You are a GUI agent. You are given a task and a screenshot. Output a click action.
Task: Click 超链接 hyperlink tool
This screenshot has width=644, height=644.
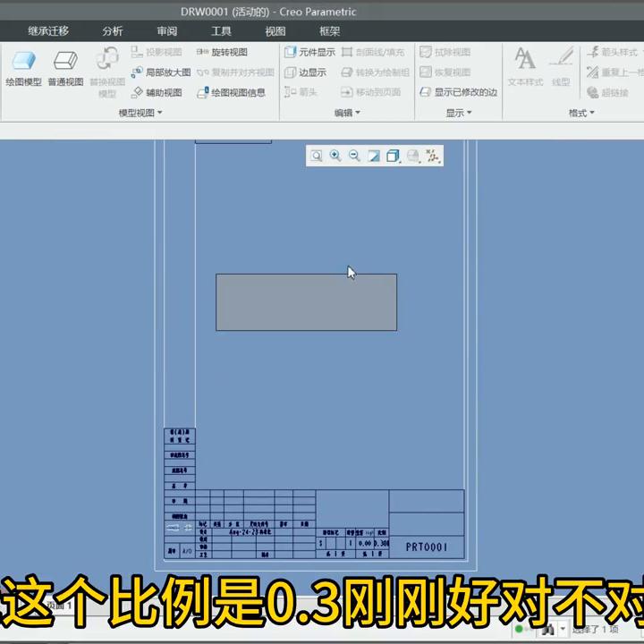coord(608,92)
